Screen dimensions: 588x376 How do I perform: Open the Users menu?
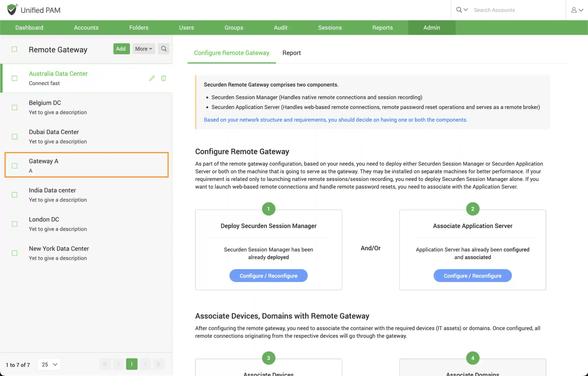pos(186,28)
